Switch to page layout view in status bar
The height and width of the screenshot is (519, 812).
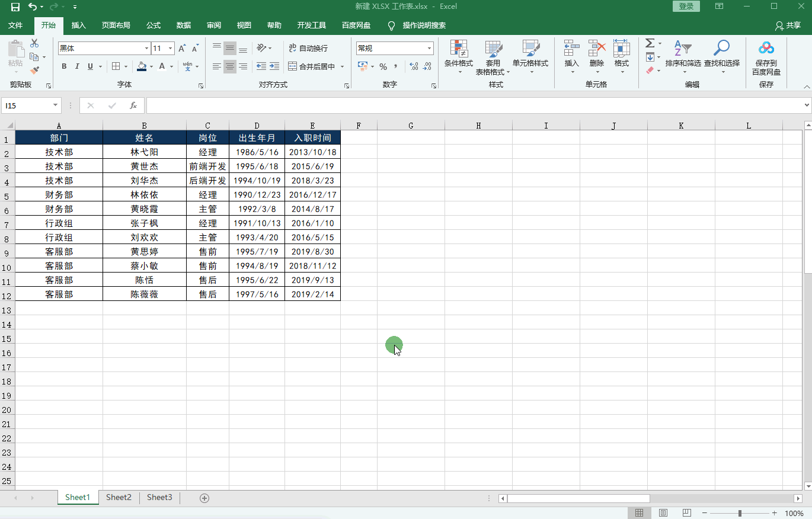[x=663, y=512]
